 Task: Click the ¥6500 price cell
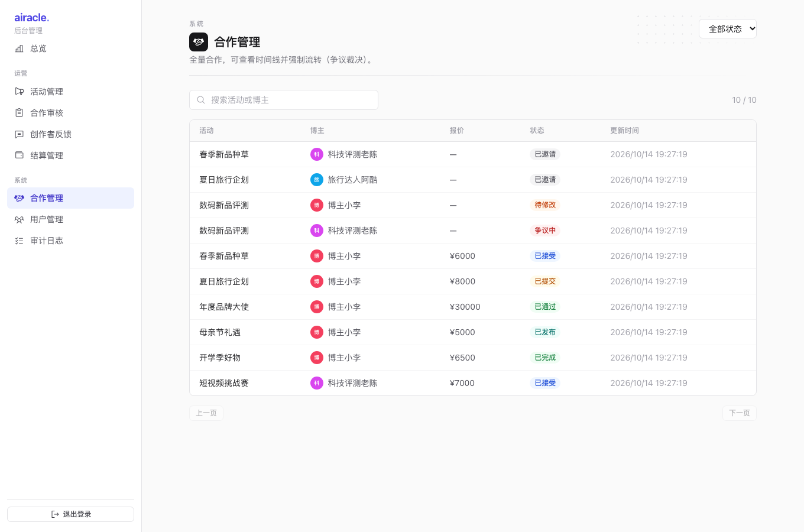[462, 358]
